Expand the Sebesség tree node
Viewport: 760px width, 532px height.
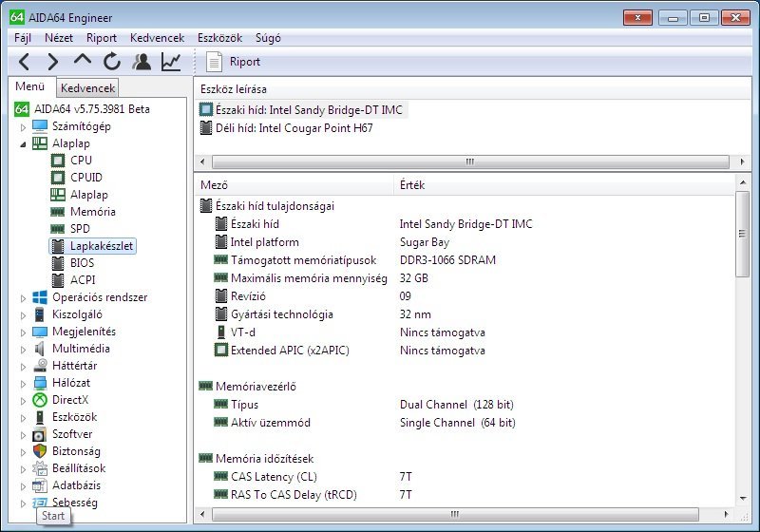pos(23,503)
